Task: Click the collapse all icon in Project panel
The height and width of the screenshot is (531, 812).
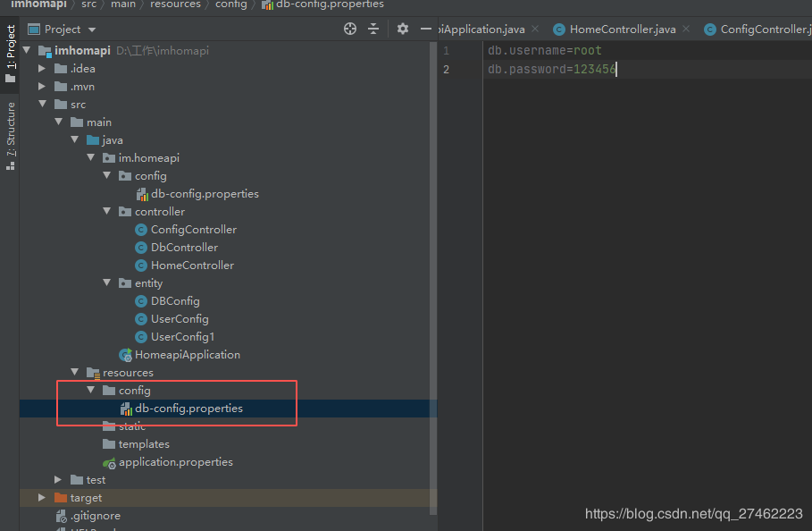Action: coord(375,29)
